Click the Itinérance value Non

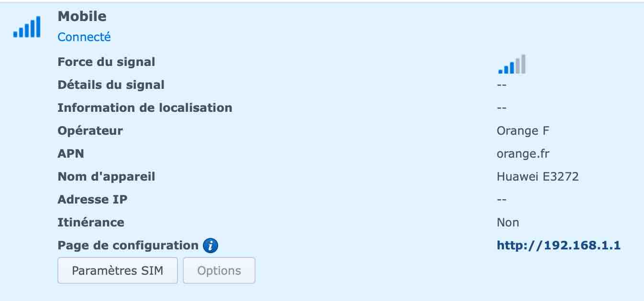click(508, 222)
